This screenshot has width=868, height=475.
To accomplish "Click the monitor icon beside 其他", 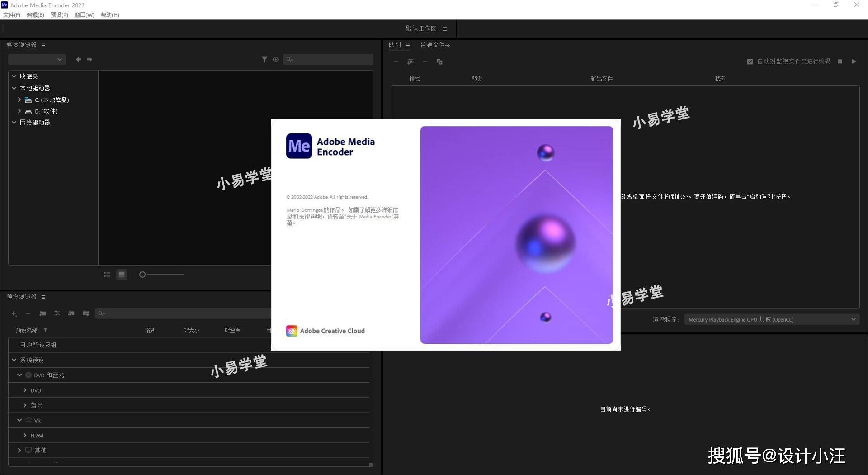I will click(28, 451).
